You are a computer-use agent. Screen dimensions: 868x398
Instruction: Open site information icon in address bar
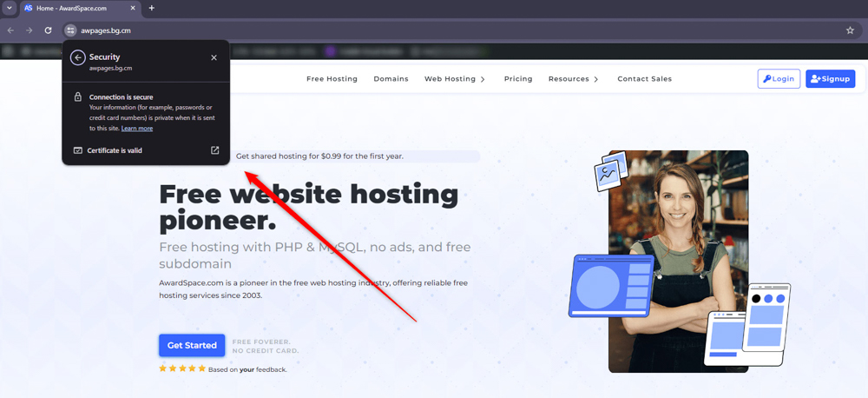pos(69,30)
